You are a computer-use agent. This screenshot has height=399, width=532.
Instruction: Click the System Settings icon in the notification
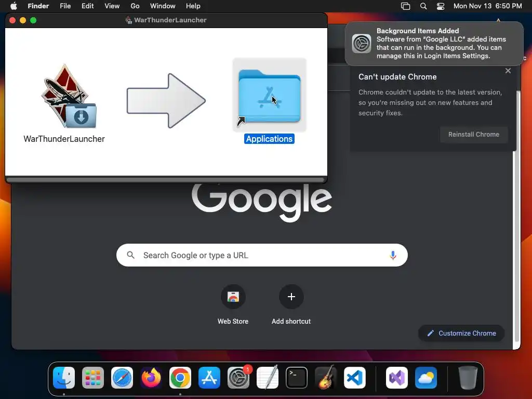point(362,44)
